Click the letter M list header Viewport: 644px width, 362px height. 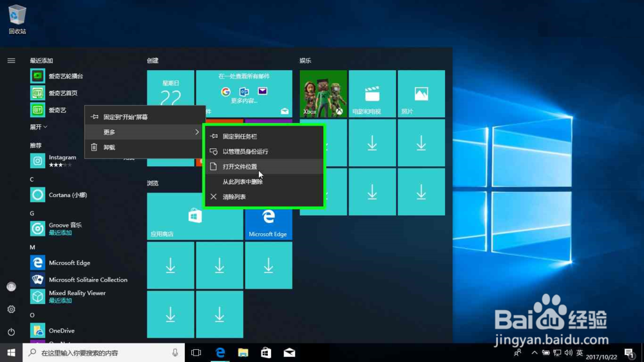click(32, 247)
